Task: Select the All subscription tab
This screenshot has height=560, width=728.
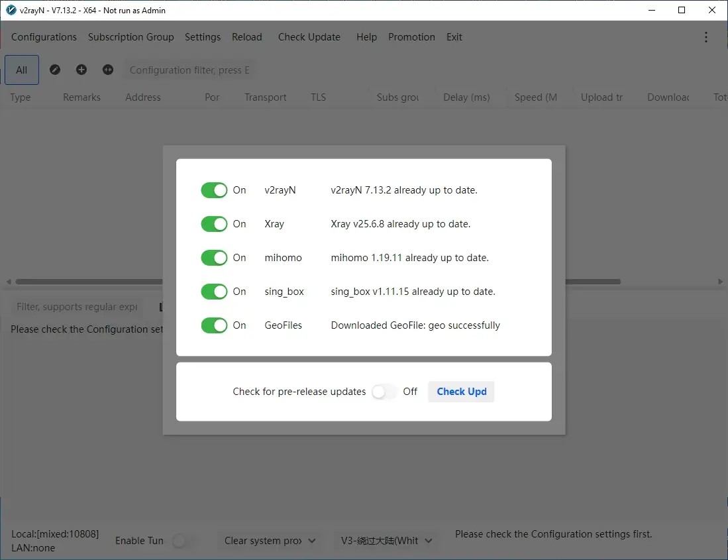Action: click(22, 70)
